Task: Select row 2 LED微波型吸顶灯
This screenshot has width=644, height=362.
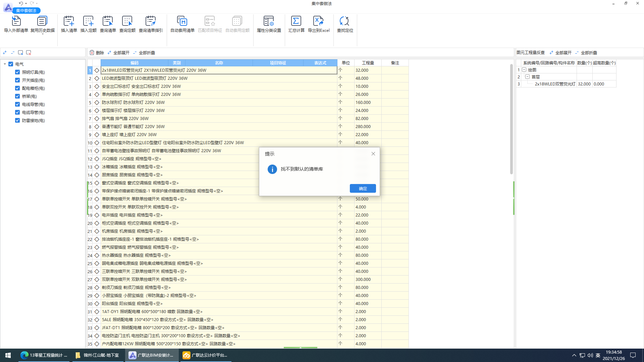Action: tap(219, 78)
